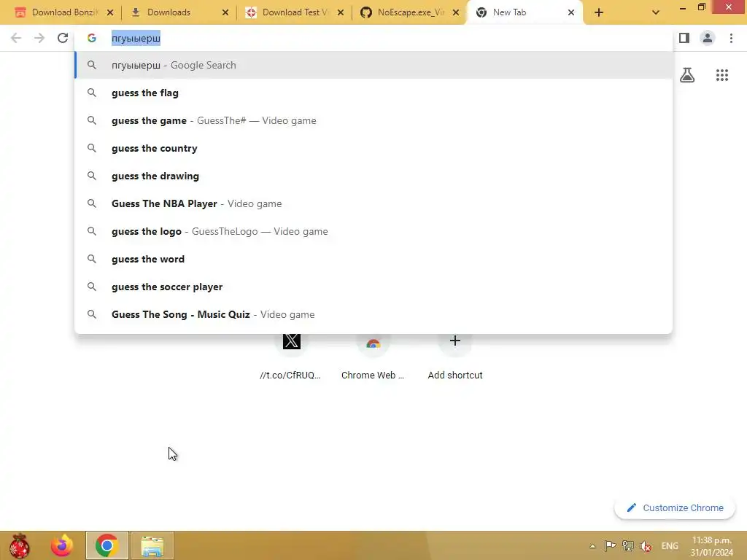
Task: Choose the 'guess the drawing' suggestion
Action: pos(374,176)
